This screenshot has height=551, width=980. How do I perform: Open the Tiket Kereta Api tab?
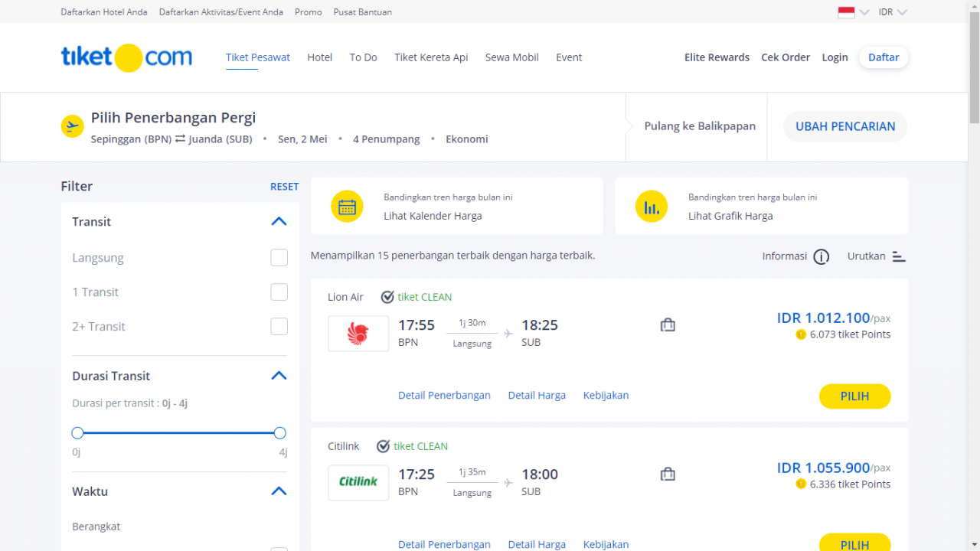[x=431, y=57]
